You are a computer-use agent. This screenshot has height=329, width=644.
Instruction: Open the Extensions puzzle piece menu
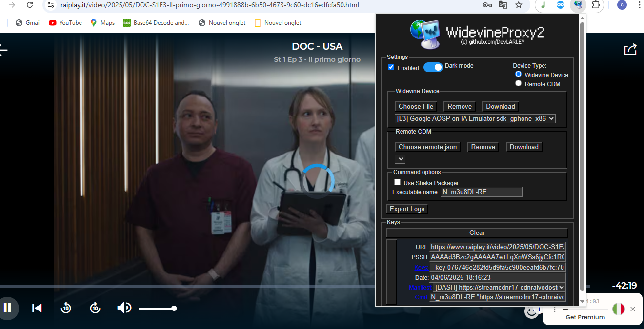click(x=596, y=5)
